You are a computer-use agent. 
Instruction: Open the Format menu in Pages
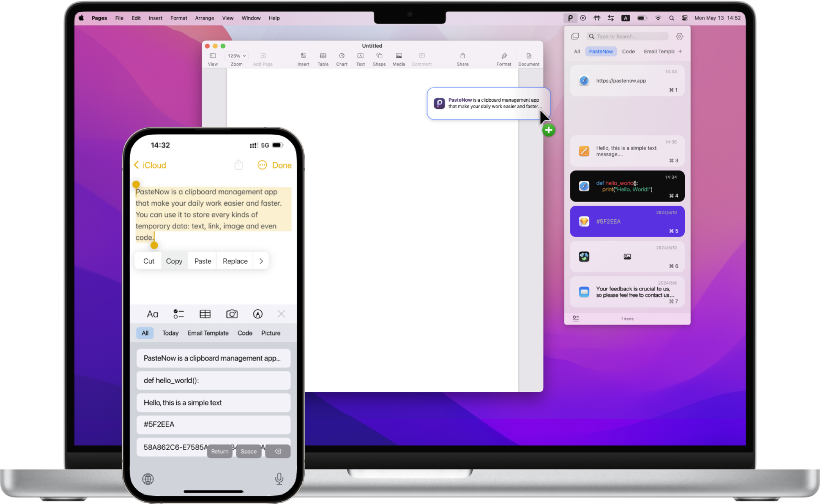[x=179, y=18]
